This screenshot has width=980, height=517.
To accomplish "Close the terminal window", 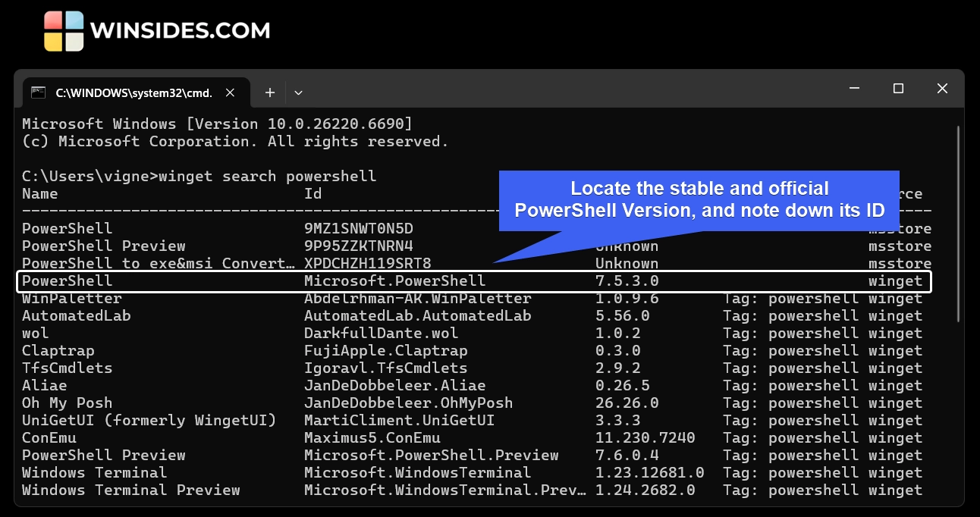I will (942, 89).
